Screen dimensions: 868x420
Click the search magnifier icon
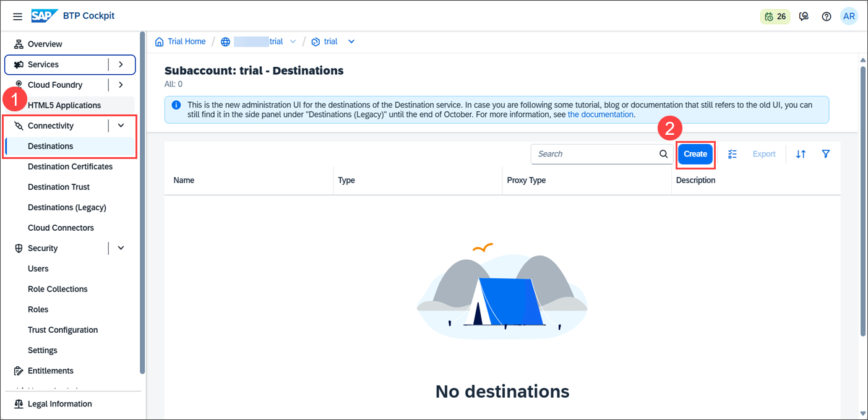(x=663, y=154)
